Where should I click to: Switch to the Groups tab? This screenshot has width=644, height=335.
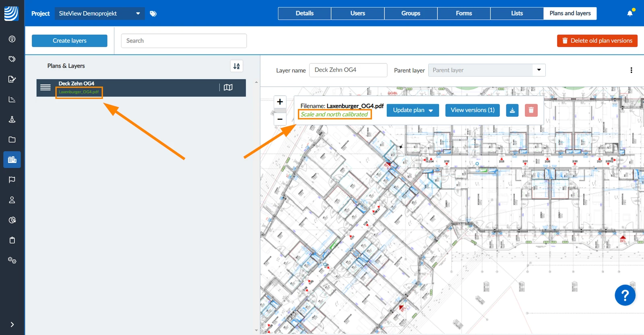411,13
